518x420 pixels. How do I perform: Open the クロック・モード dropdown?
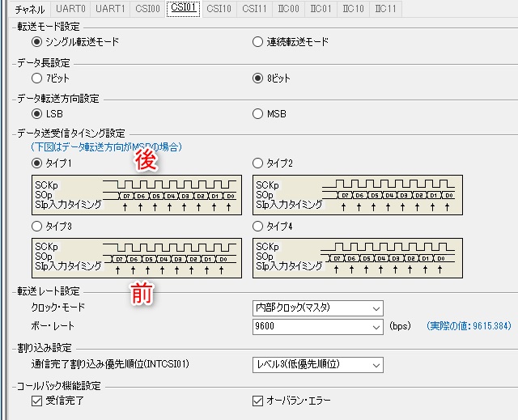pos(317,308)
